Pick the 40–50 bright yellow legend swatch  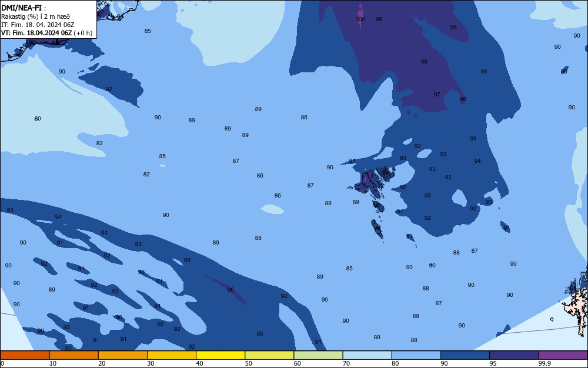point(220,355)
